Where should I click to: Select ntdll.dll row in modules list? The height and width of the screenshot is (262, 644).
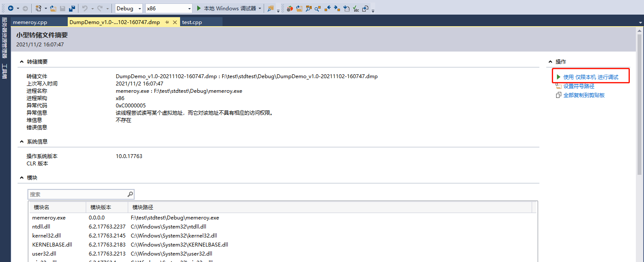point(283,227)
